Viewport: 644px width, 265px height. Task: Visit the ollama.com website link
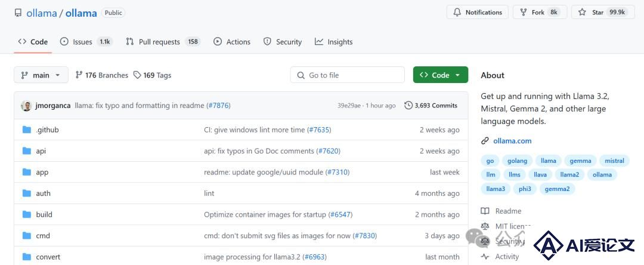coord(512,141)
